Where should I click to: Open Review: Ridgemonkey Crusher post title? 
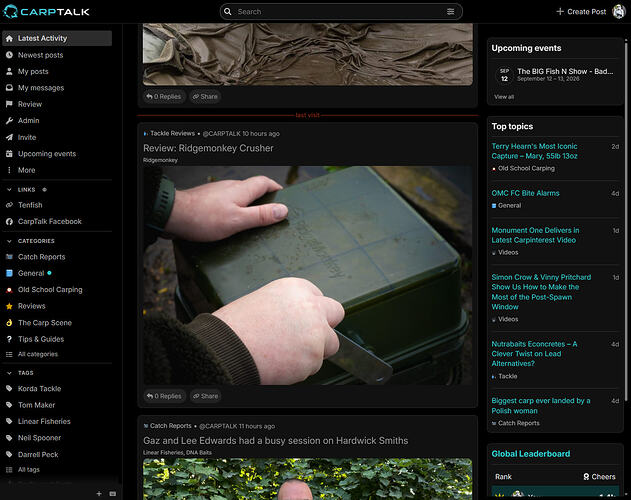coord(208,148)
